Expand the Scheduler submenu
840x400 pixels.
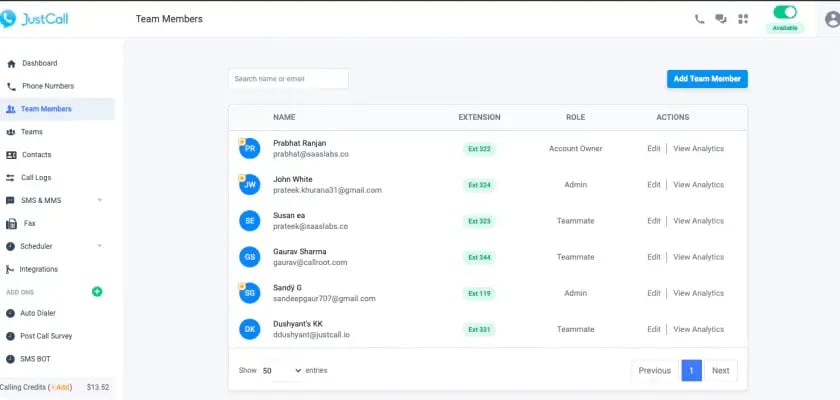(x=99, y=246)
